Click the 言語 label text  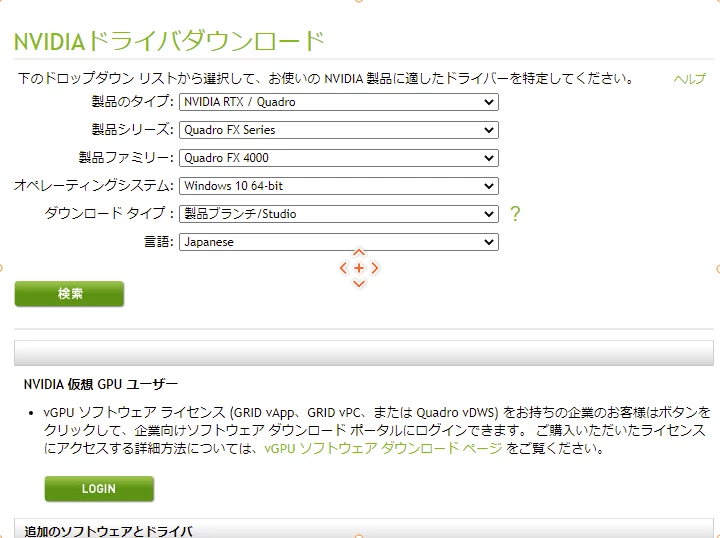159,241
